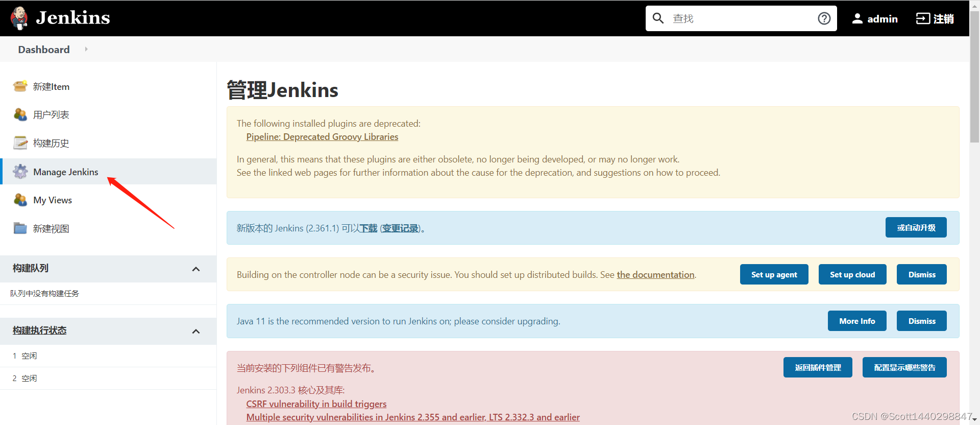Focus the 查找 search input field
Screen dimensions: 980x425
(x=741, y=18)
